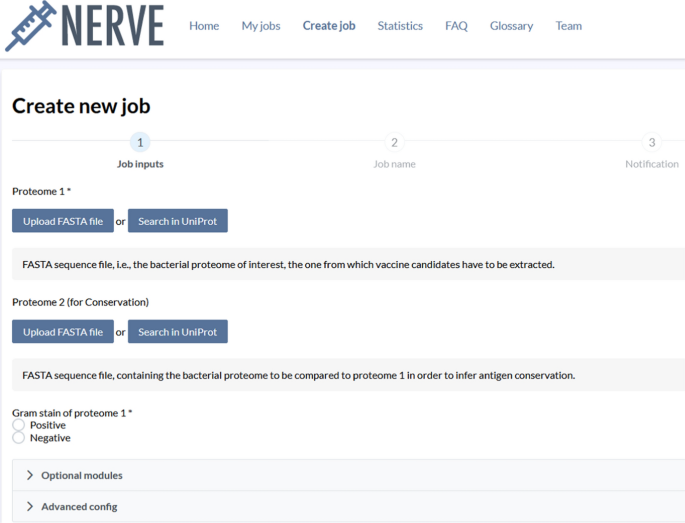Select the Negative gram stain radio button
Viewport: 685px width, 523px height.
tap(18, 438)
